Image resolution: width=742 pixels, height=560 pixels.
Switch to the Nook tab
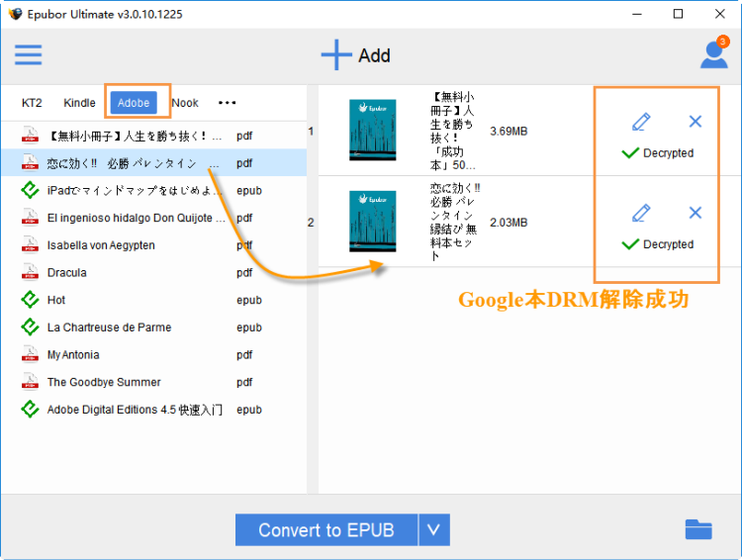pos(185,103)
